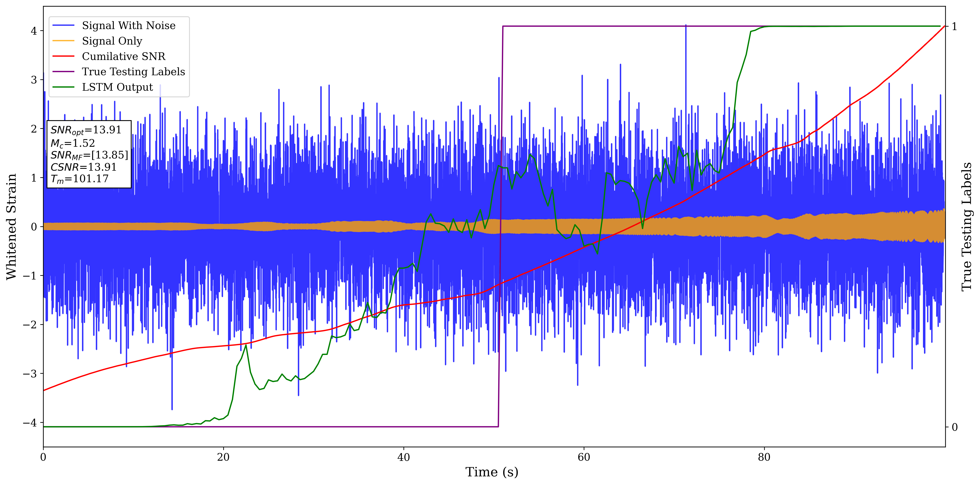
Task: Click the M_c=1.52 annotation text
Action: (73, 143)
